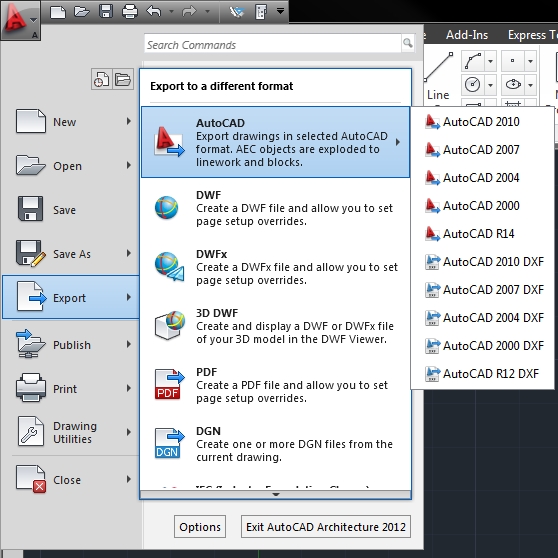Open the Redo history dropdown arrow
Image resolution: width=558 pixels, height=558 pixels.
(x=207, y=12)
